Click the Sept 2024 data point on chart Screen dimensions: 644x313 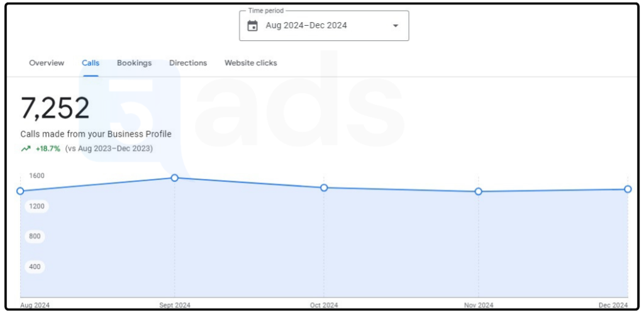pyautogui.click(x=175, y=178)
